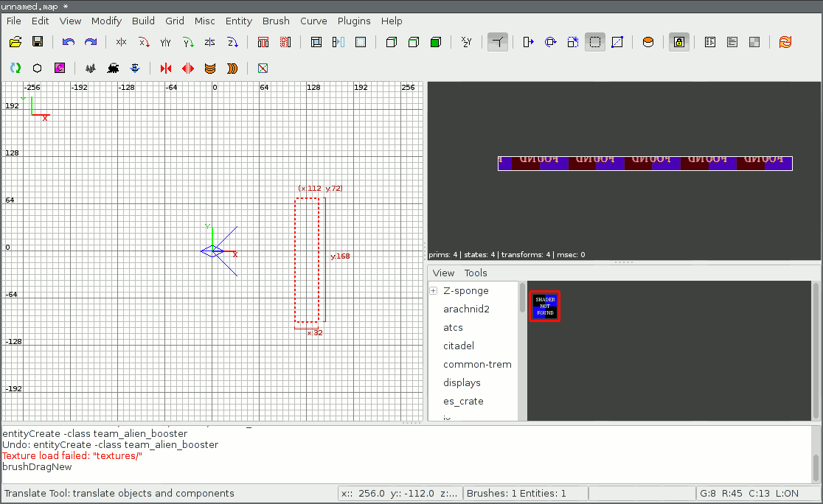Open the Tools menu in texture browser
The image size is (823, 504).
tap(476, 273)
